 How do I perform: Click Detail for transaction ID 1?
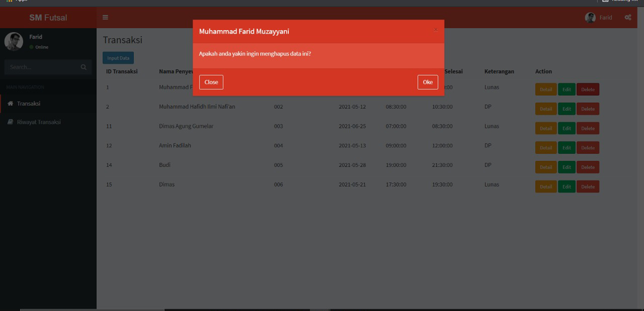pos(546,89)
